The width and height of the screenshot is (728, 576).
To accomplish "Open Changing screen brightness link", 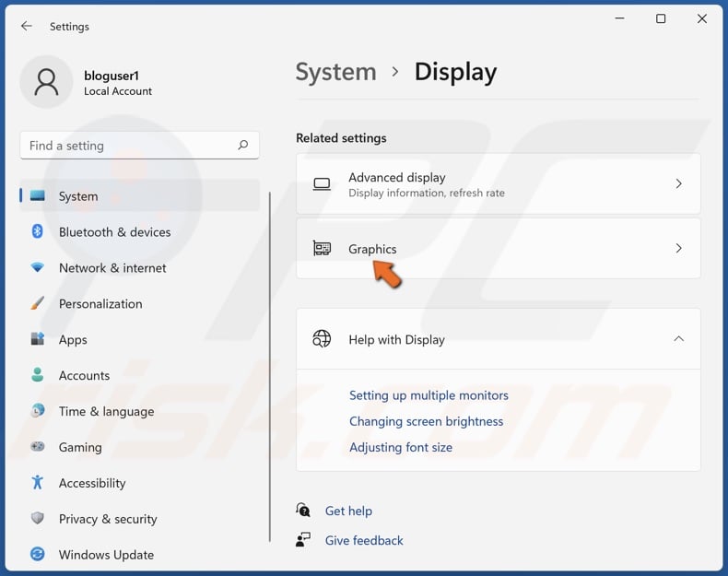I will click(427, 421).
